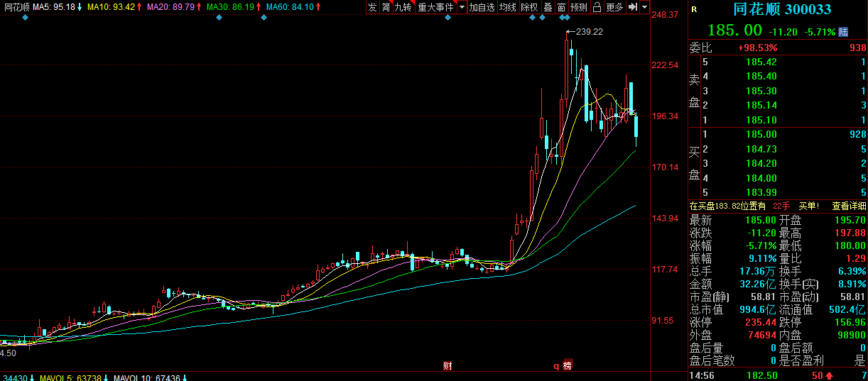The height and width of the screenshot is (381, 868).
Task: Select the sell level 4 price 185.40
Action: [761, 76]
